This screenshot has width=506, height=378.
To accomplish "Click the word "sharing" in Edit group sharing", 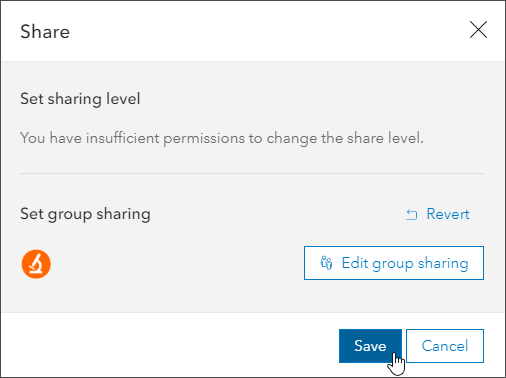I will 443,264.
